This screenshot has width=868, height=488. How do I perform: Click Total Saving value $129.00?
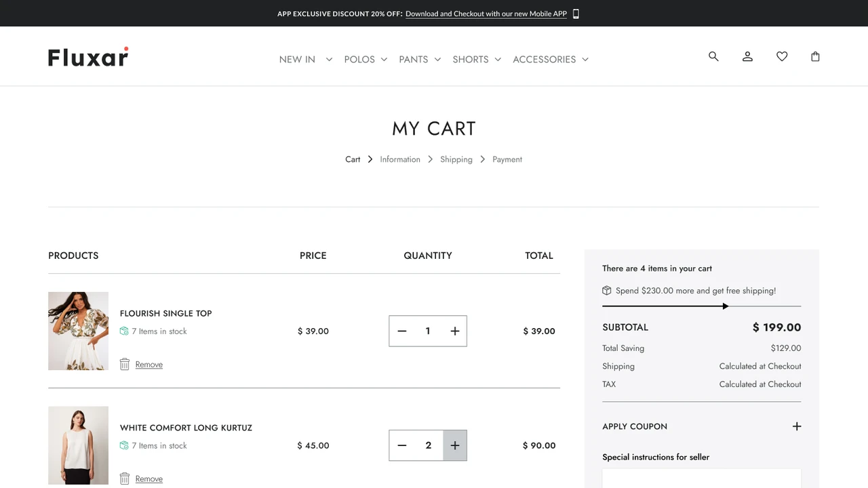click(x=786, y=348)
